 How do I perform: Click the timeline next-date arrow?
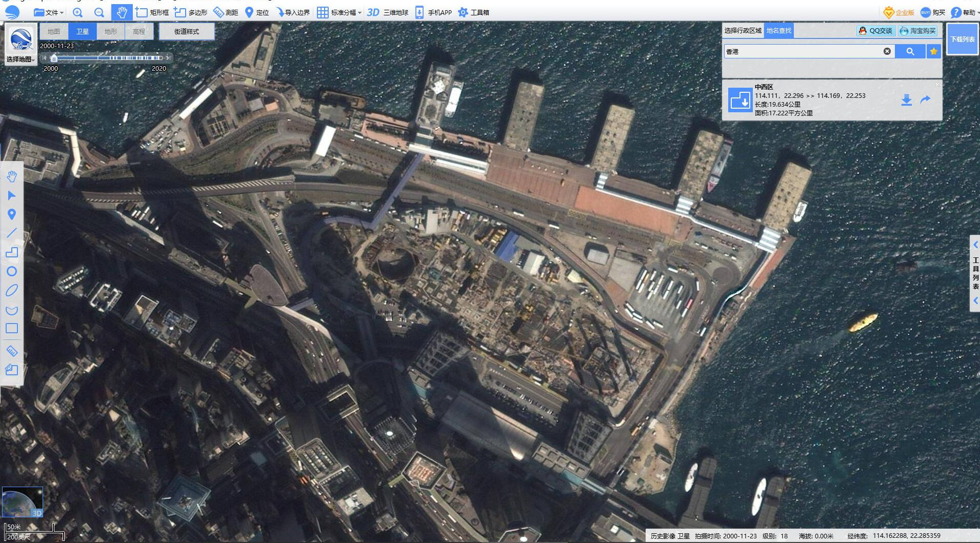pyautogui.click(x=169, y=58)
